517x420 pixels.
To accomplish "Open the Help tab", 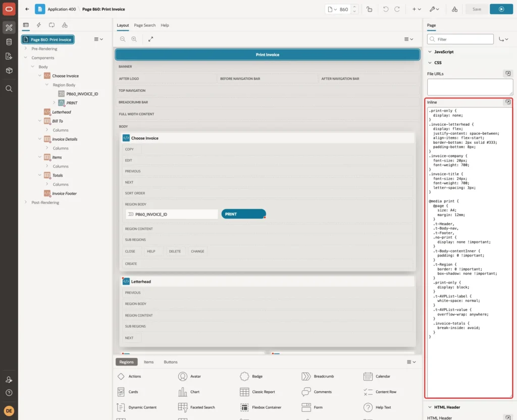I will click(x=165, y=25).
